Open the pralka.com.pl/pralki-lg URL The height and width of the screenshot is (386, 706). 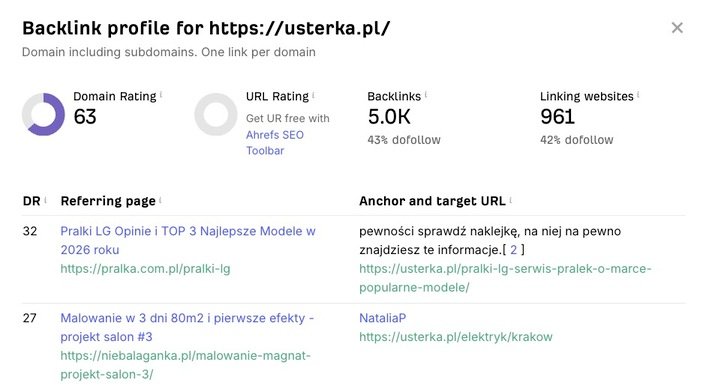pyautogui.click(x=145, y=269)
